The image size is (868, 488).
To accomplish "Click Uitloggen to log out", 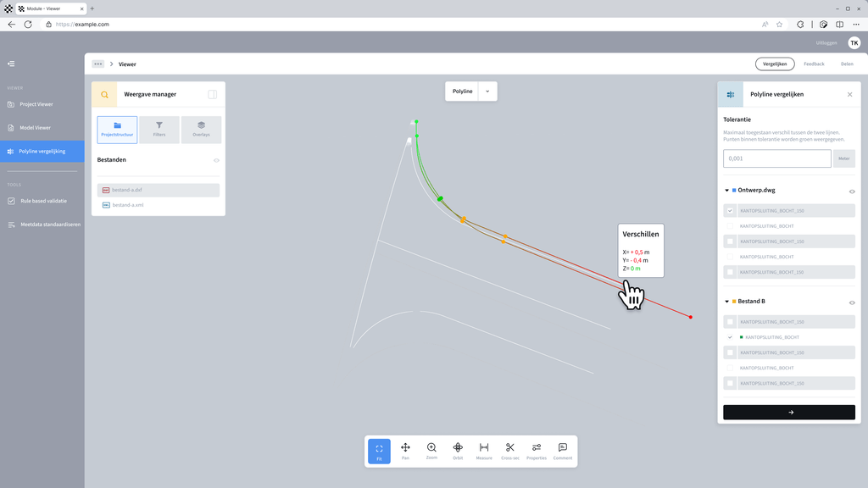I will [826, 42].
